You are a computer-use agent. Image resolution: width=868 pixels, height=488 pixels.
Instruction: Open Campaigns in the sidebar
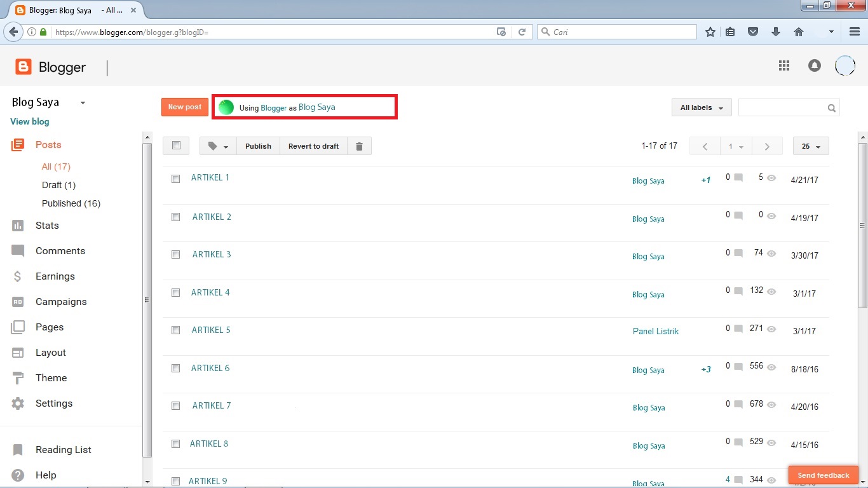point(61,302)
